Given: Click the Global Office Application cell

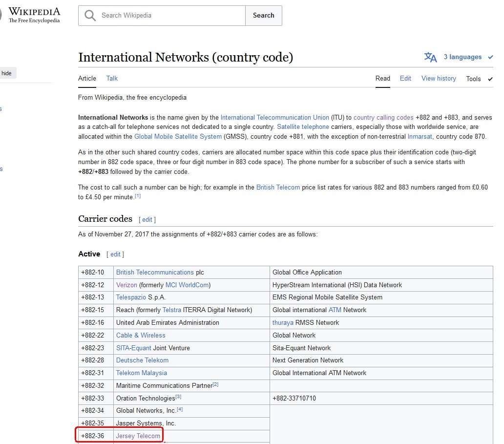Looking at the screenshot, I should (x=381, y=273).
